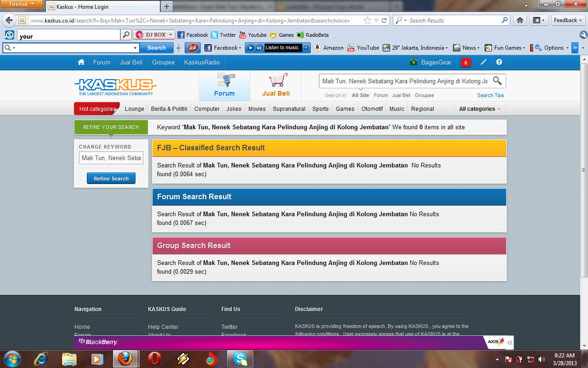This screenshot has height=368, width=588.
Task: Click the RadioBeta toolbar shortcut
Action: (x=312, y=35)
